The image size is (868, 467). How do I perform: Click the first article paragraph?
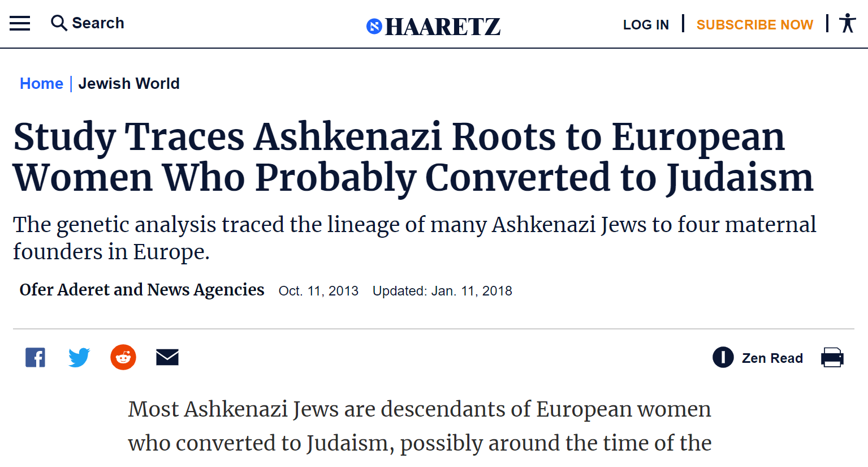click(420, 426)
